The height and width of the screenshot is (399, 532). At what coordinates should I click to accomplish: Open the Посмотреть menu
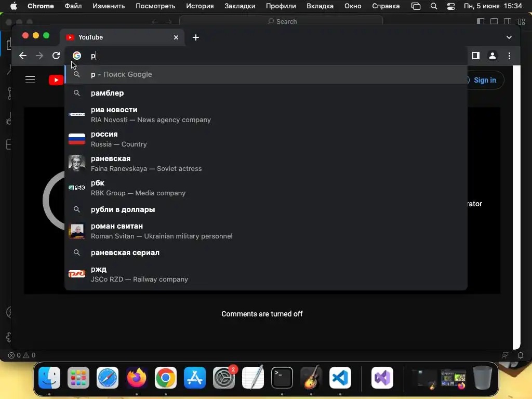(155, 6)
